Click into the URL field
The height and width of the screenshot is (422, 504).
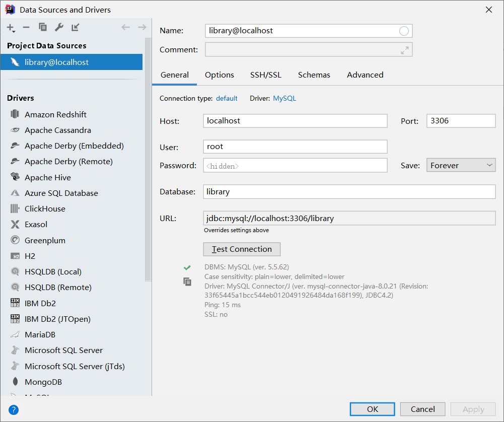coord(349,218)
